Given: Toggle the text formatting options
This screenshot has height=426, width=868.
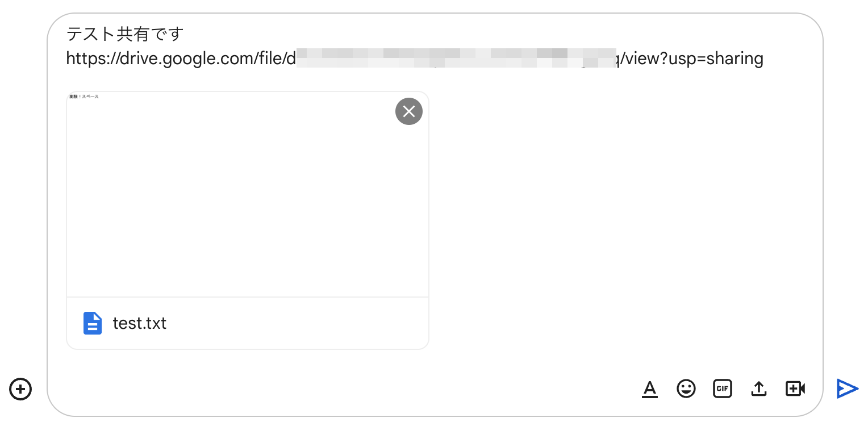Looking at the screenshot, I should pyautogui.click(x=650, y=389).
